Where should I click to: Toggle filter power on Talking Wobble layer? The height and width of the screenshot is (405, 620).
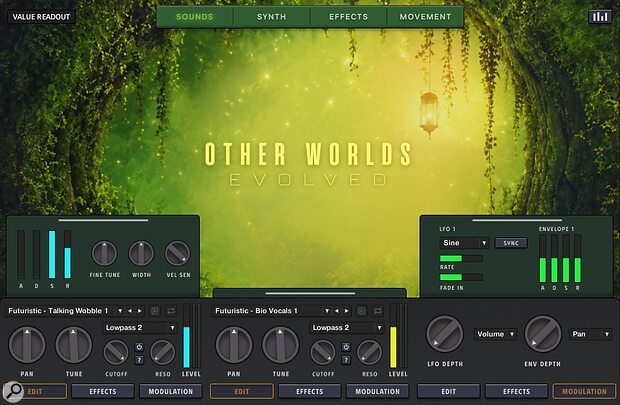[x=139, y=347]
